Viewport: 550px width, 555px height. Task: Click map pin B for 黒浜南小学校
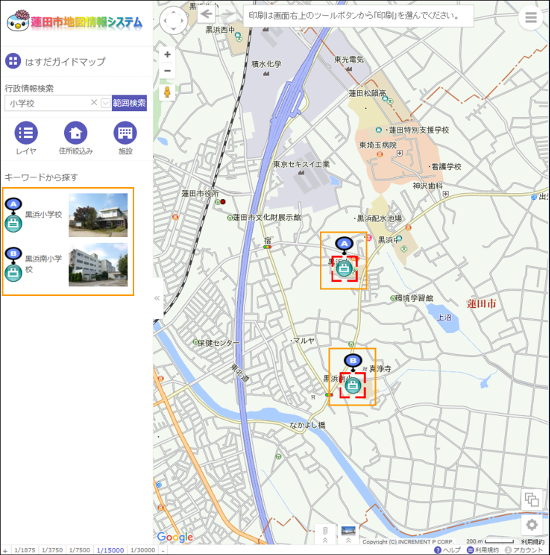point(353,361)
